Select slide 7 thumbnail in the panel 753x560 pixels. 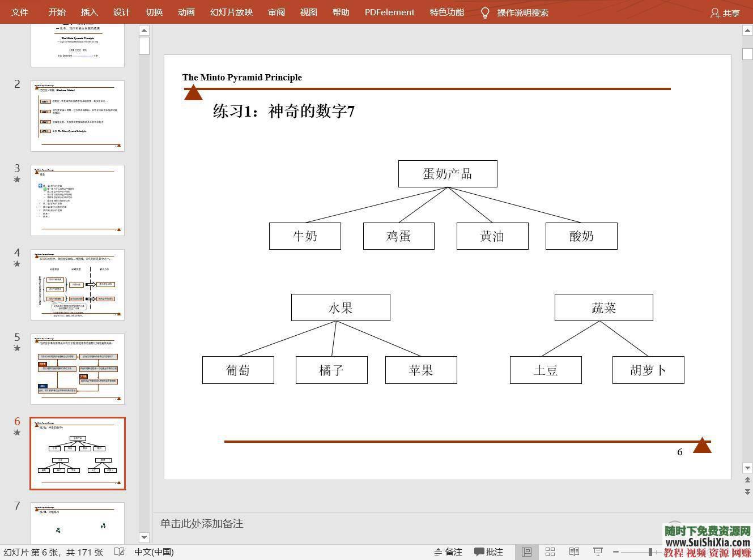(x=78, y=524)
